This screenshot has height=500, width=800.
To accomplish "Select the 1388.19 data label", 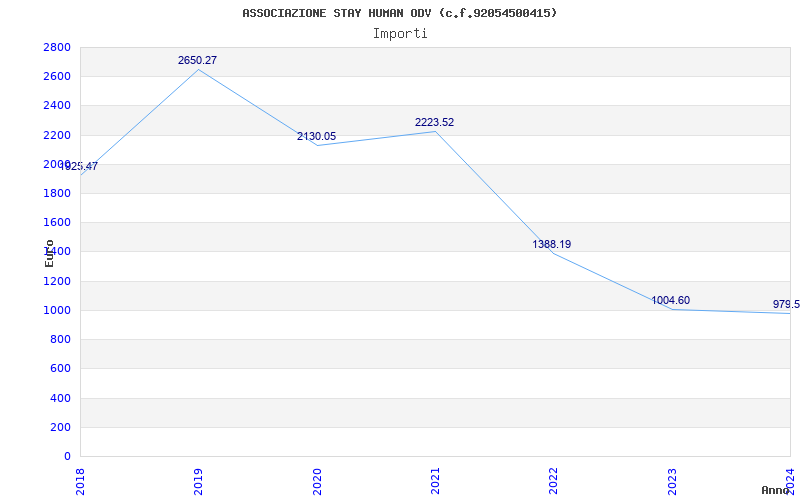I will pyautogui.click(x=552, y=244).
